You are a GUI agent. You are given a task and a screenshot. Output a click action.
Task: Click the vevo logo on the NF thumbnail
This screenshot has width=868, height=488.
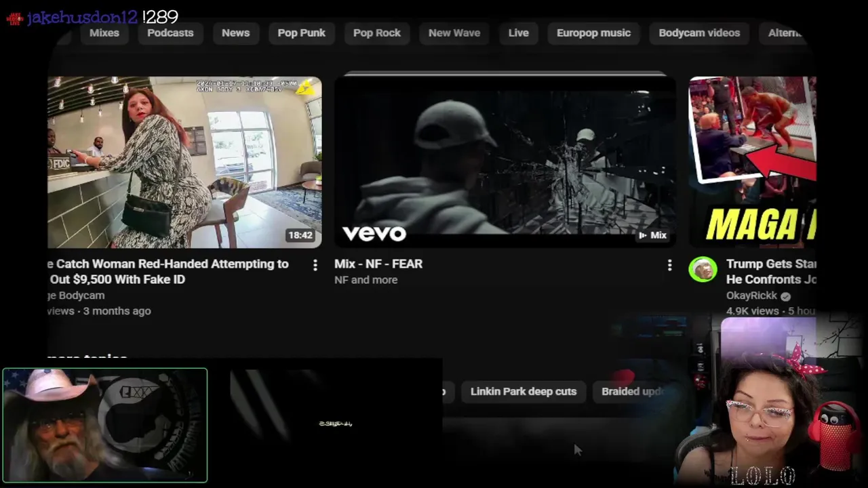[374, 234]
